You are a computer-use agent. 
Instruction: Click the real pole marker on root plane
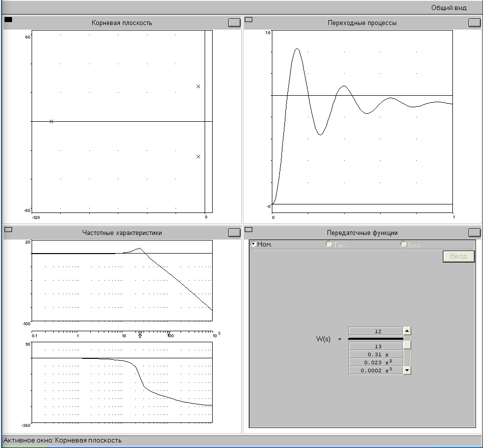click(52, 122)
